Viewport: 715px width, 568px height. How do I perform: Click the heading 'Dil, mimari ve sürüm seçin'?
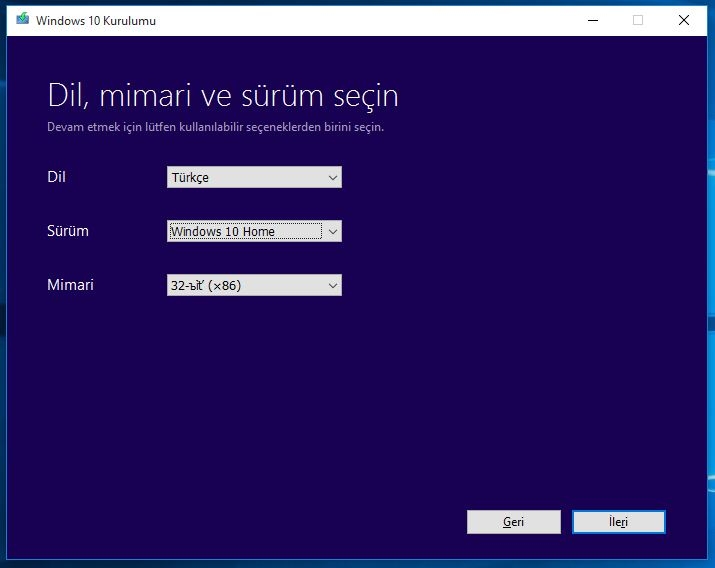pos(223,96)
